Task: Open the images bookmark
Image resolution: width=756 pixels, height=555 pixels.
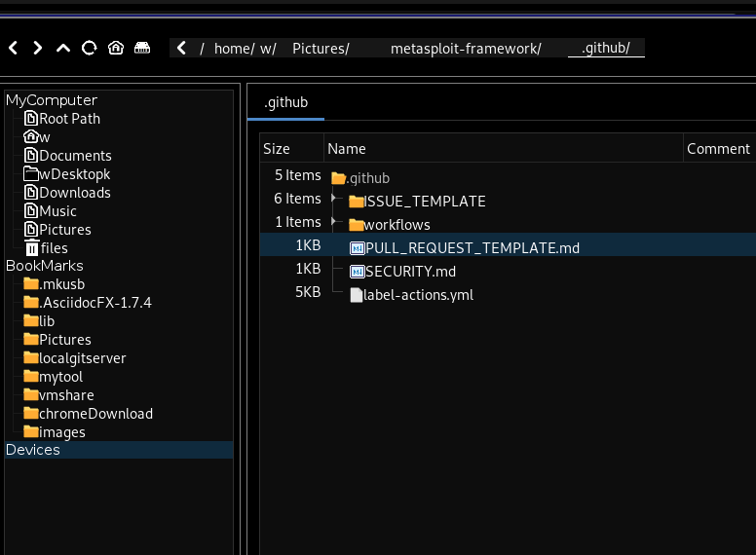Action: (62, 432)
